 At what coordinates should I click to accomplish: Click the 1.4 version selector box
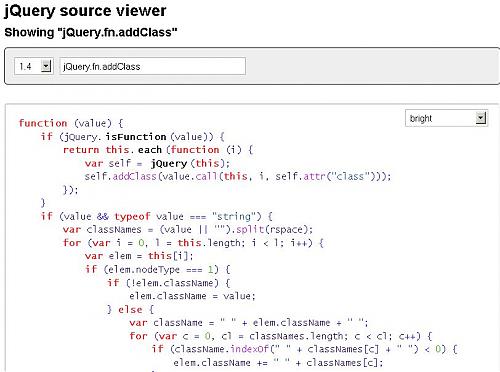33,66
